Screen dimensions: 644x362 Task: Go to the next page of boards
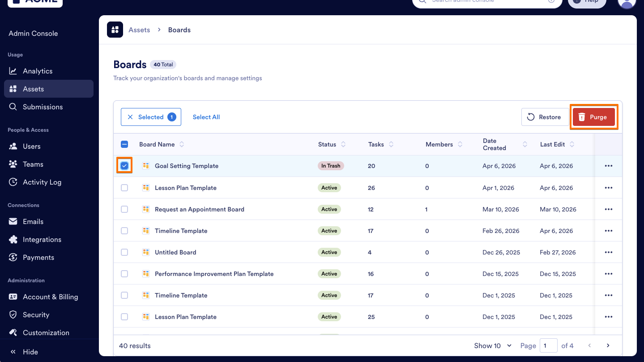pos(608,345)
